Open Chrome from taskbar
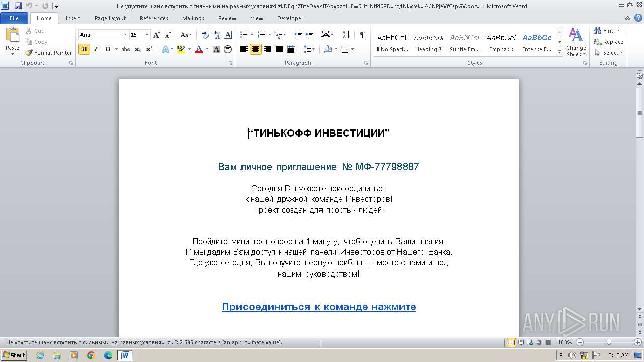Image resolution: width=644 pixels, height=362 pixels. pyautogui.click(x=91, y=355)
